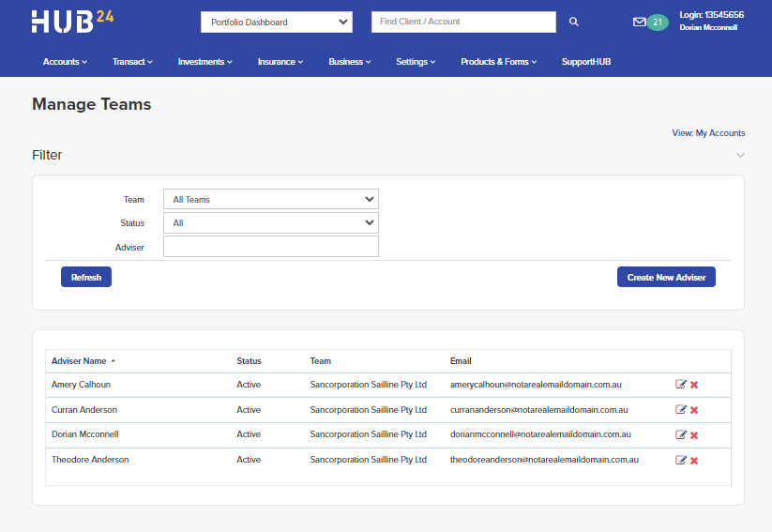Open the Products & Forms menu
The height and width of the screenshot is (532, 772).
[x=498, y=62]
